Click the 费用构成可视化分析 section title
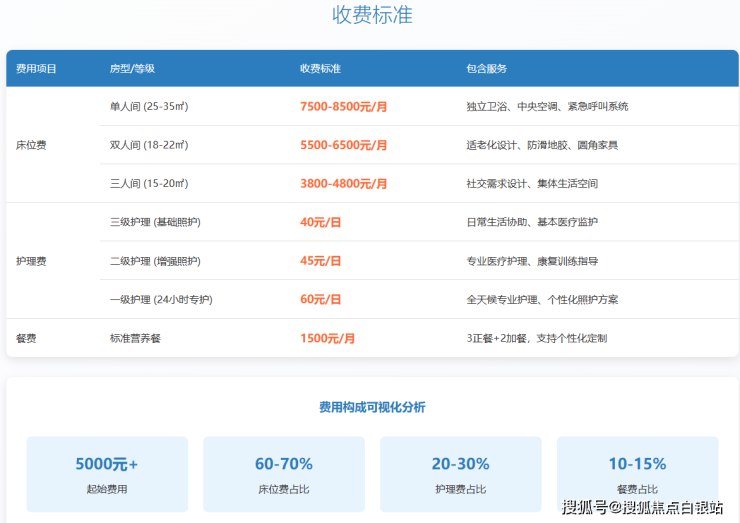This screenshot has height=523, width=740. pyautogui.click(x=371, y=407)
